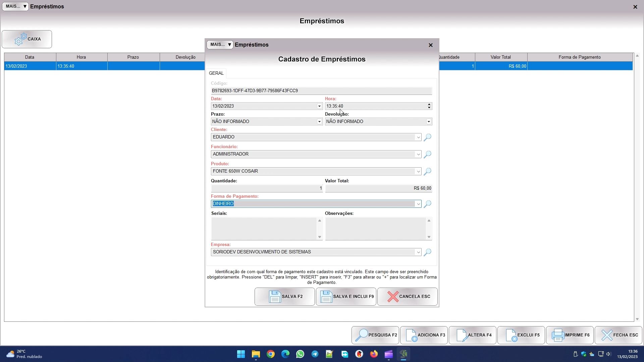
Task: Click the Quantidade input field
Action: [x=267, y=188]
